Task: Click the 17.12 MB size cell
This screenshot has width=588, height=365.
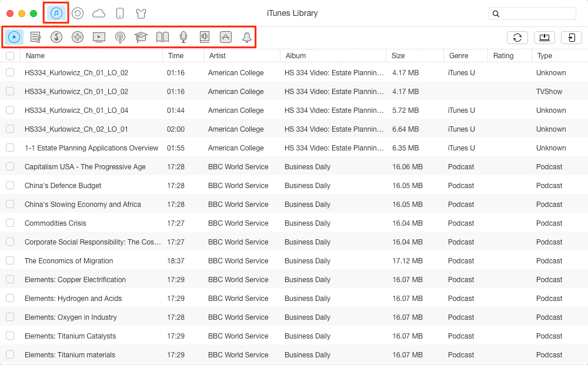Action: click(x=407, y=261)
